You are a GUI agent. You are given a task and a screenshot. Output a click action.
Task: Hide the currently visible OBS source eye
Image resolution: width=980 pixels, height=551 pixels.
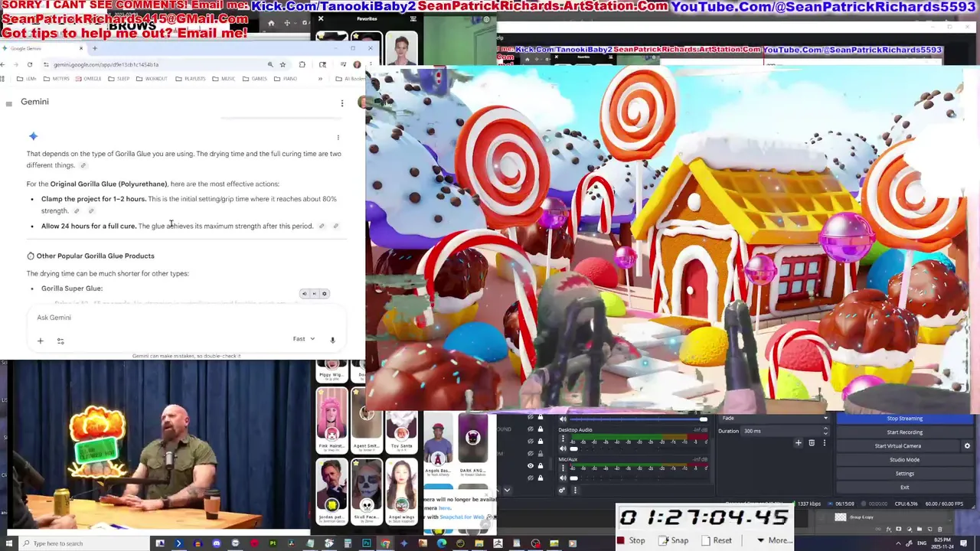coord(530,465)
